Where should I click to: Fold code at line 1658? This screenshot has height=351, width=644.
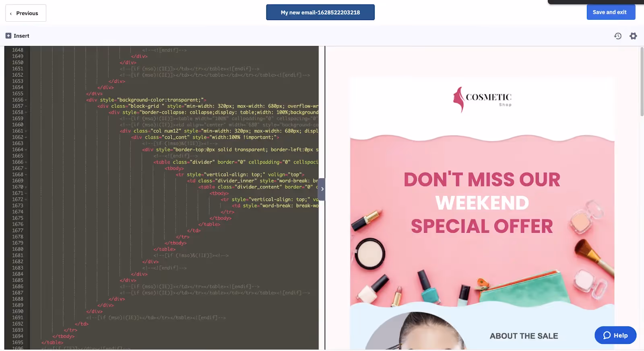click(26, 113)
